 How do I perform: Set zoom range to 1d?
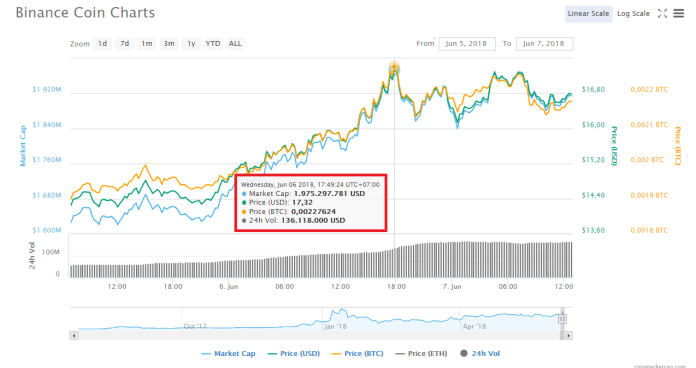(x=103, y=44)
